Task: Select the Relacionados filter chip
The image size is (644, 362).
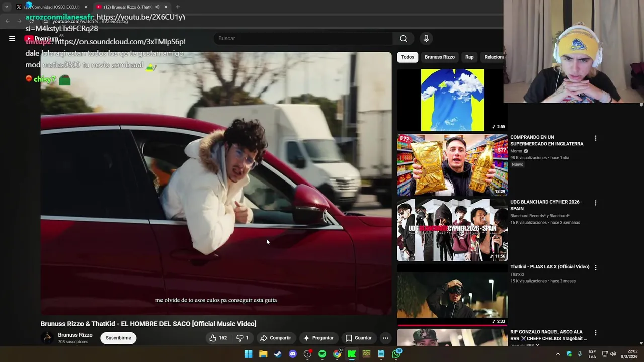Action: [x=493, y=57]
